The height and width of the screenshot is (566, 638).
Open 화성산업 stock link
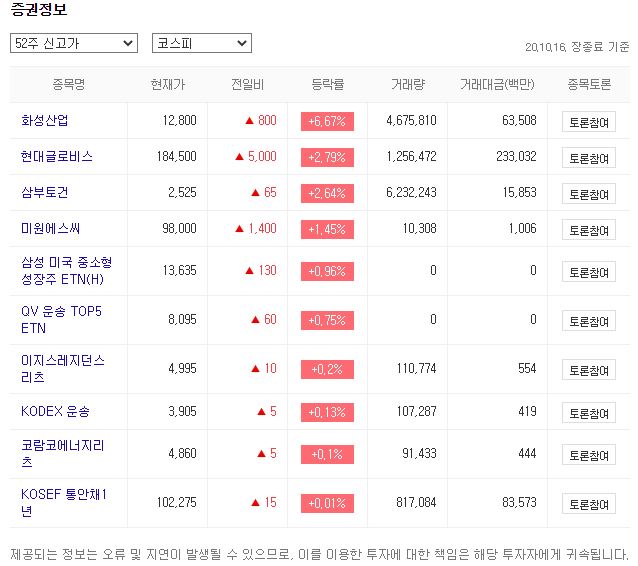45,120
